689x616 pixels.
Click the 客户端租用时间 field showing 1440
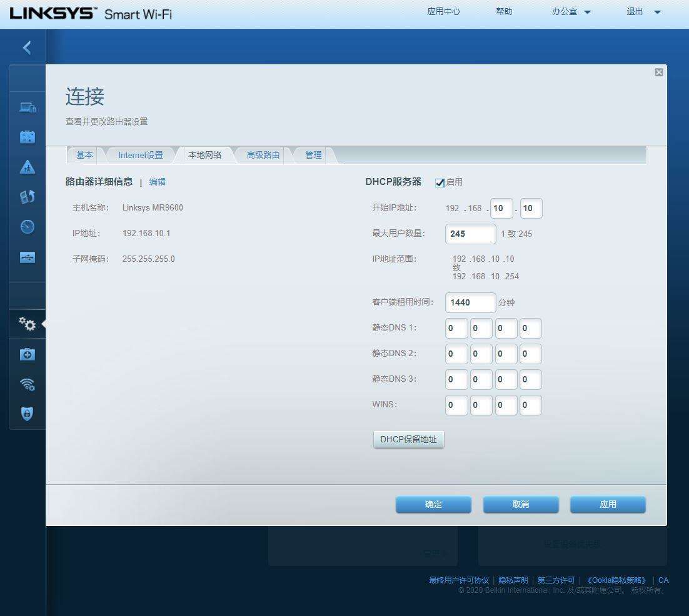[x=471, y=302]
